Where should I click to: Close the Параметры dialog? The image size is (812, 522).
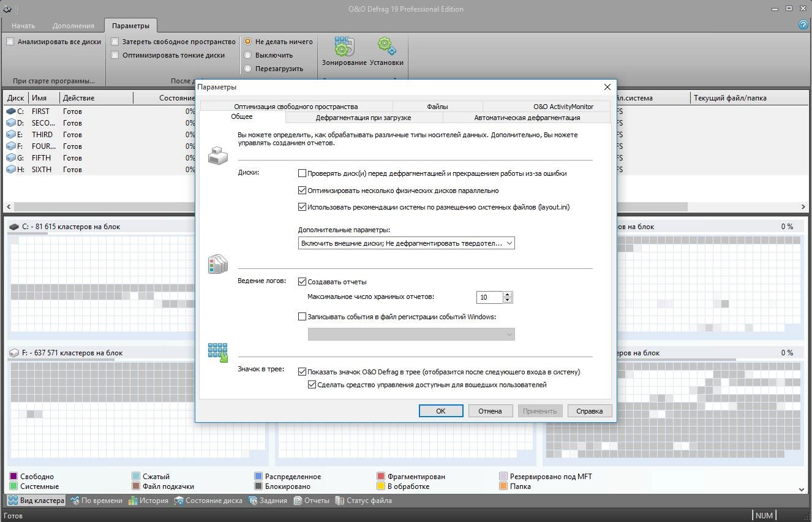click(607, 87)
